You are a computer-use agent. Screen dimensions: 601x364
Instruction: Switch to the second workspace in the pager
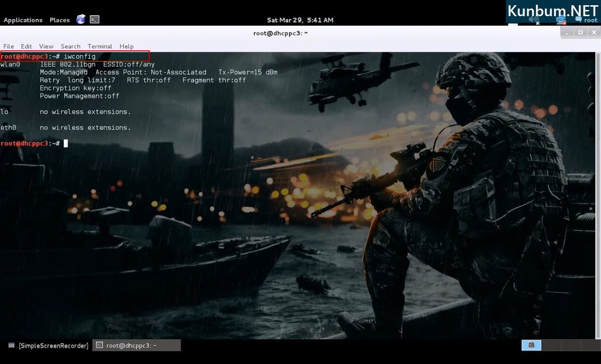point(551,345)
